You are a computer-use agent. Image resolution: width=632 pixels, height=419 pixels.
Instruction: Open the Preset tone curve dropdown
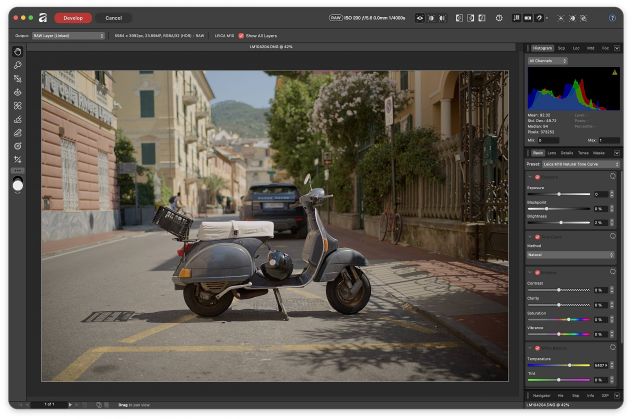click(580, 164)
